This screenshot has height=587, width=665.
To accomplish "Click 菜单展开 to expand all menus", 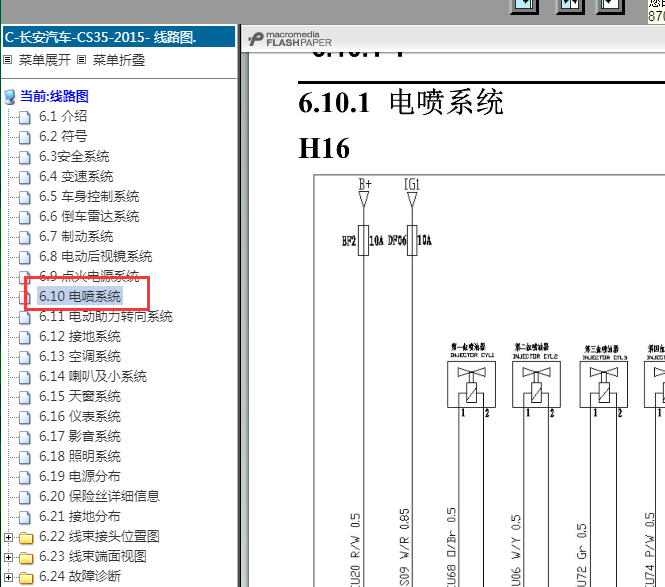I will click(x=44, y=60).
